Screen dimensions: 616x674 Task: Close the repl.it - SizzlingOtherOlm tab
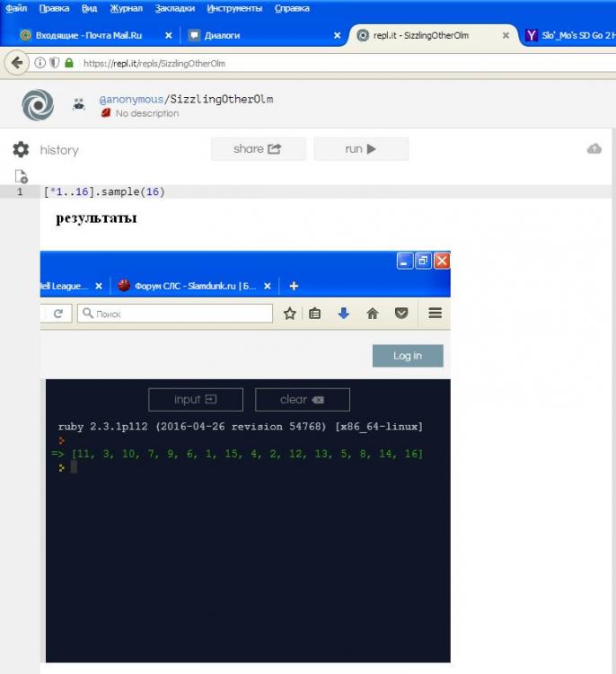506,36
